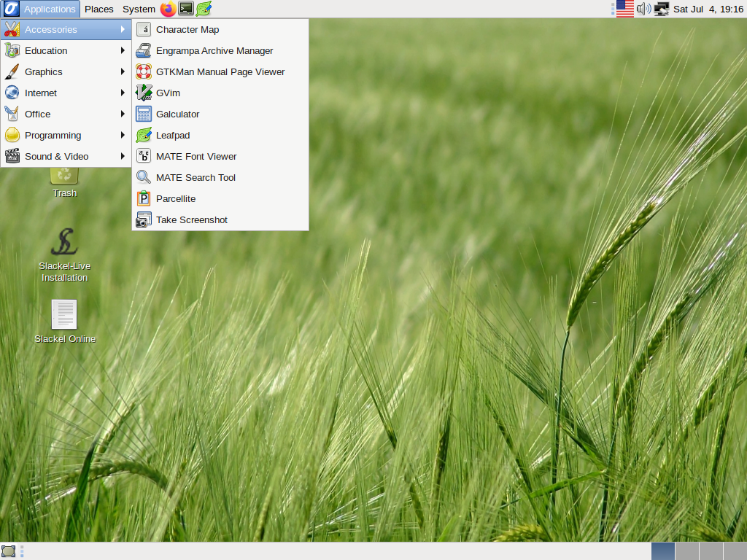
Task: Open the Slackel Live Installation desktop icon
Action: click(64, 243)
